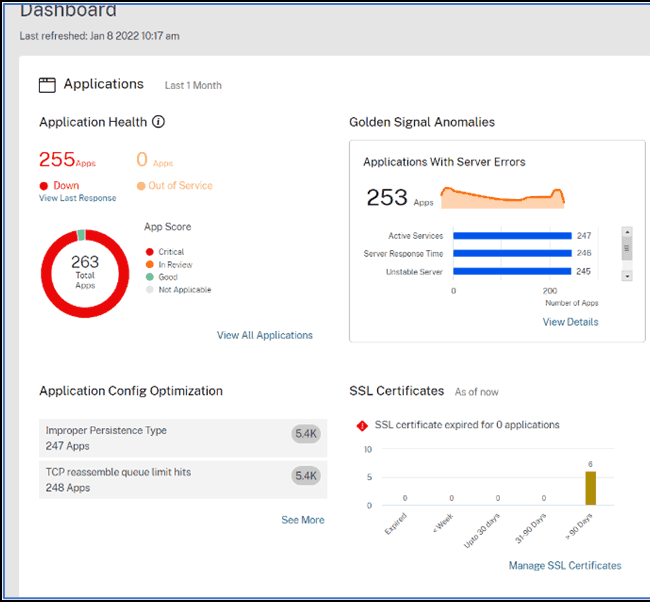
Task: Click the Applications With Server Errors title
Action: (444, 162)
